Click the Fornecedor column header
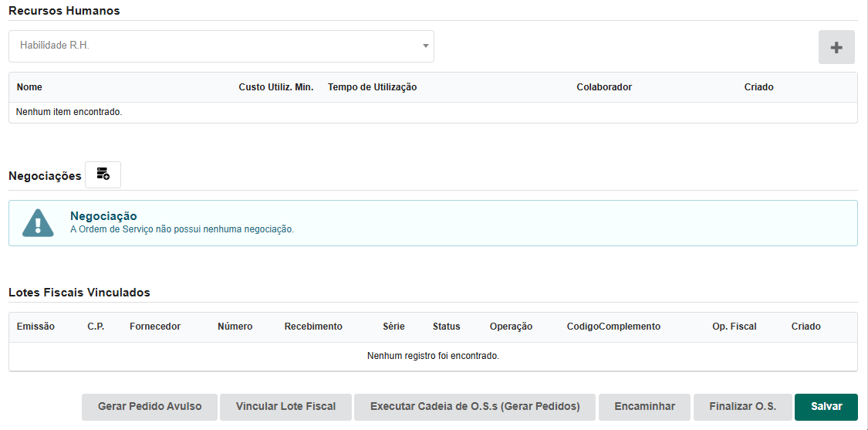 (x=155, y=327)
